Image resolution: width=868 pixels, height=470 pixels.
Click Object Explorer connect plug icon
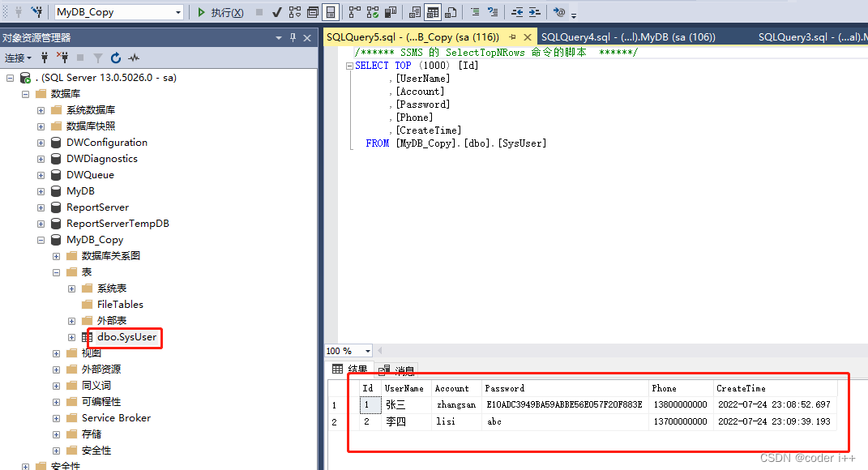click(45, 58)
